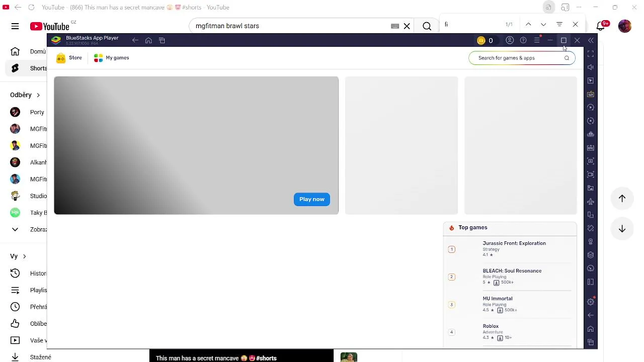Click back arrow in BlueStacks title bar
This screenshot has width=644, height=362.
(135, 40)
